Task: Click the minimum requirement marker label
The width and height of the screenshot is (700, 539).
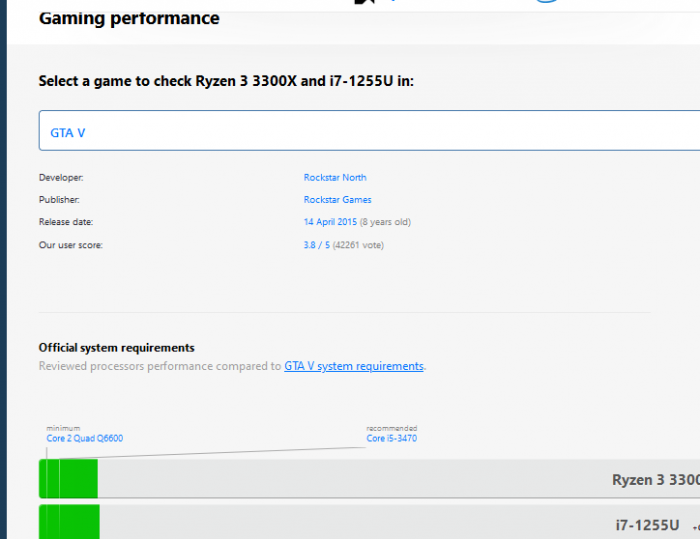Action: [x=63, y=428]
